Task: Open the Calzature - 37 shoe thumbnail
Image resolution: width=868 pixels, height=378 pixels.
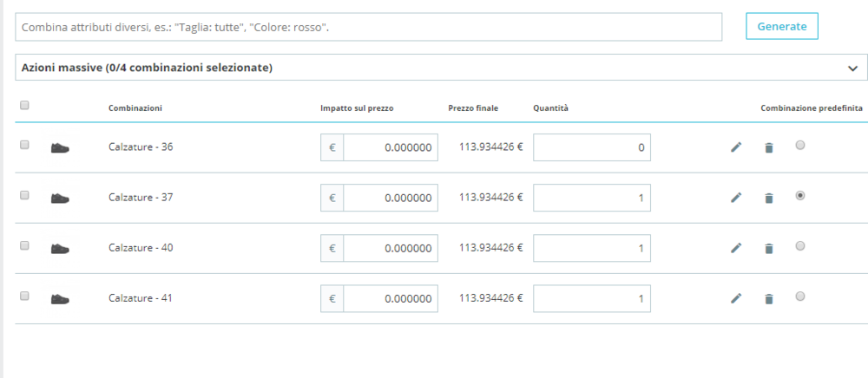Action: click(60, 198)
